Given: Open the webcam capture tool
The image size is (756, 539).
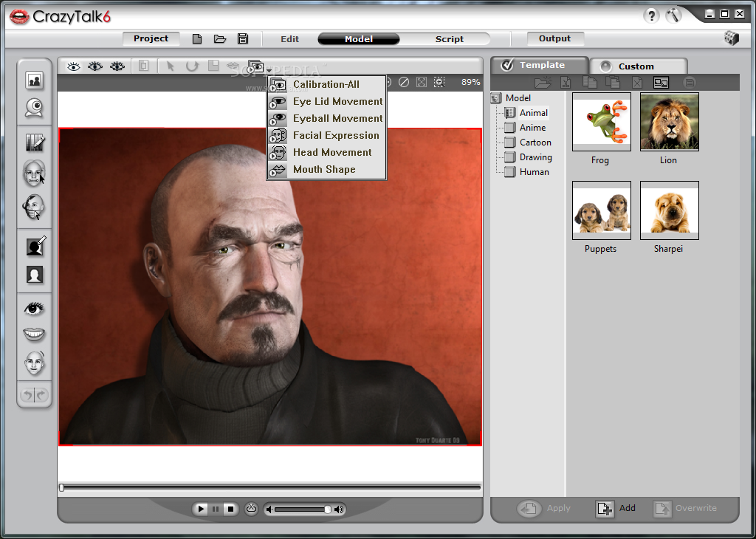Looking at the screenshot, I should (34, 107).
